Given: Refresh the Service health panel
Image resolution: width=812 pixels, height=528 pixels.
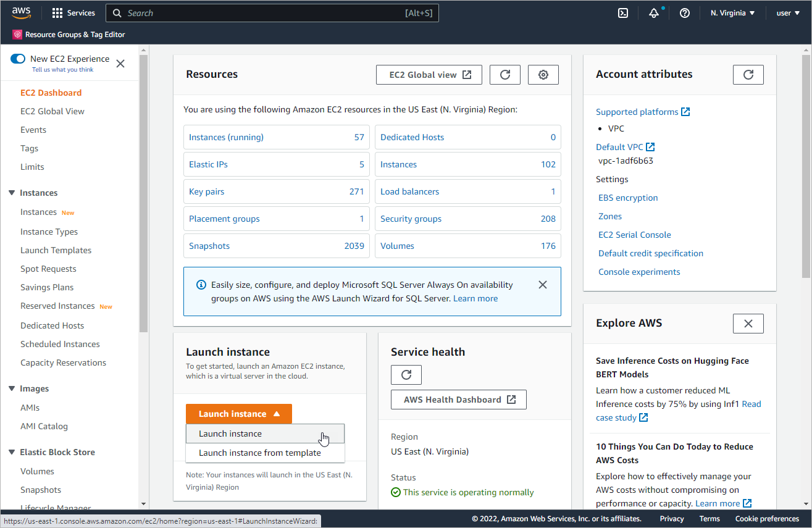Looking at the screenshot, I should coord(406,375).
